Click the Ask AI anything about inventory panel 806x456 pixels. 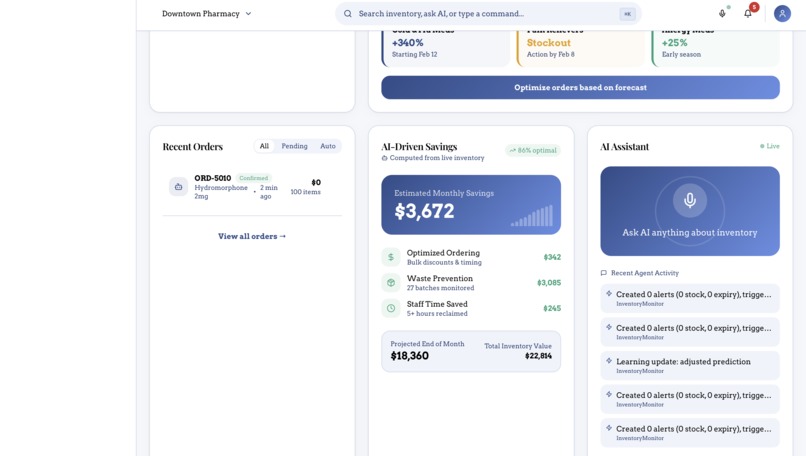pyautogui.click(x=690, y=211)
